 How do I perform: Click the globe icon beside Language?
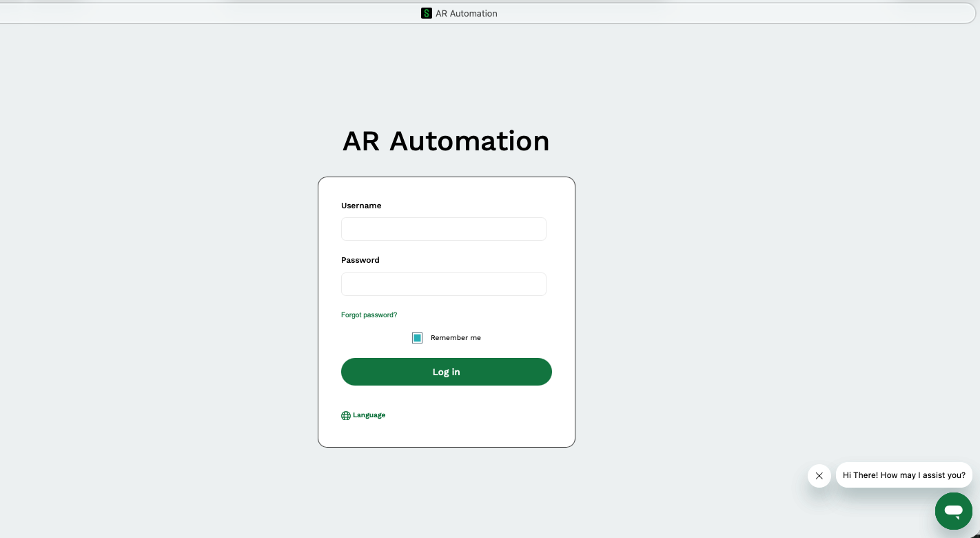click(x=346, y=416)
